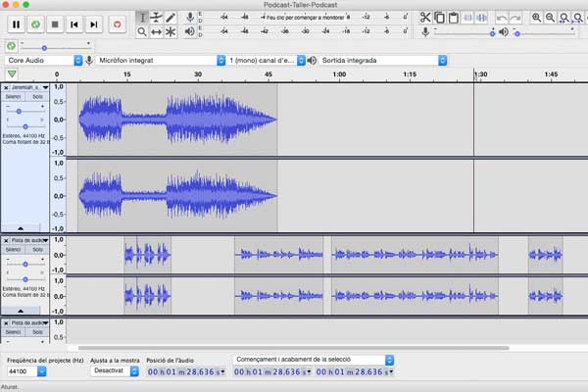This screenshot has width=588, height=392.
Task: Solo the Jeremiah track
Action: [37, 97]
